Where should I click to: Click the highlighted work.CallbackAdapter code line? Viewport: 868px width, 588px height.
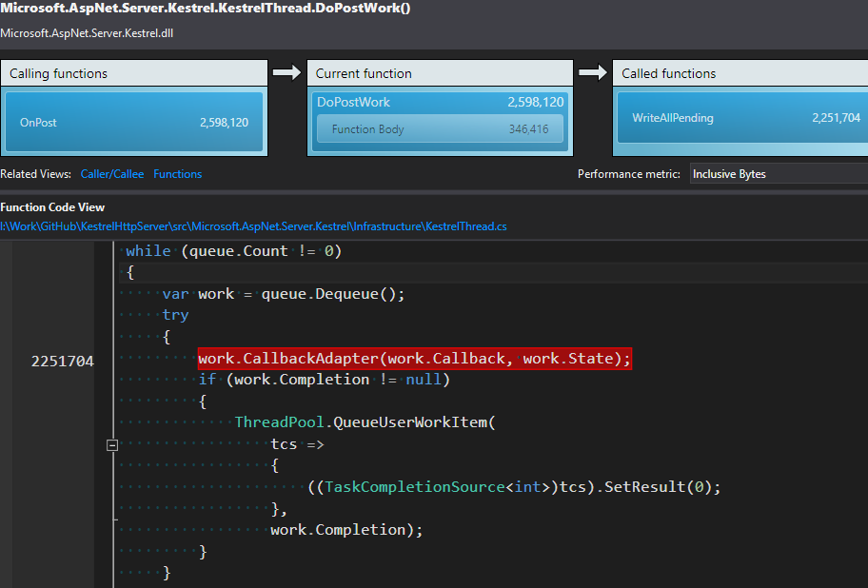point(415,359)
